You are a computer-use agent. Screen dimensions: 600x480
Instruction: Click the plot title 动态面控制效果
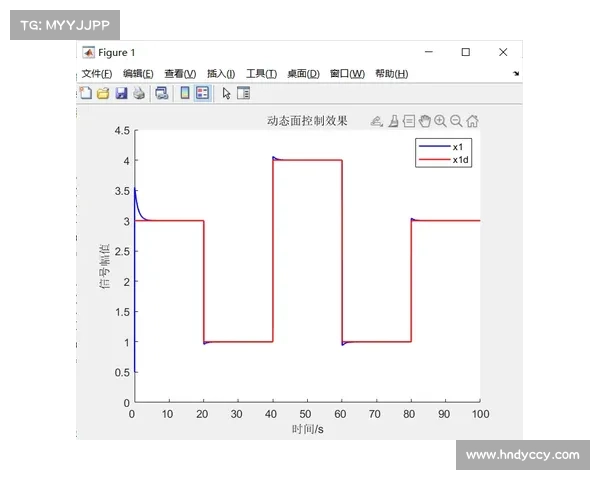click(307, 121)
